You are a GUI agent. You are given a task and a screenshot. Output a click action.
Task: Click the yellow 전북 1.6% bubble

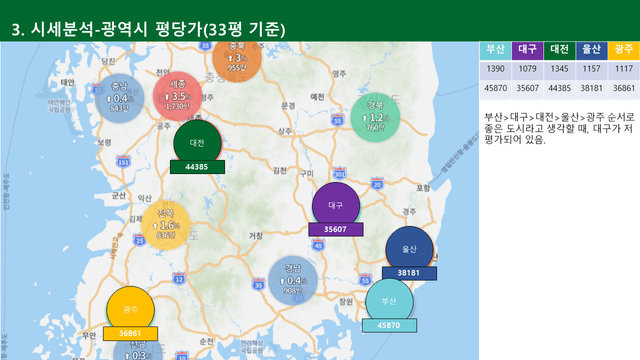click(x=166, y=225)
